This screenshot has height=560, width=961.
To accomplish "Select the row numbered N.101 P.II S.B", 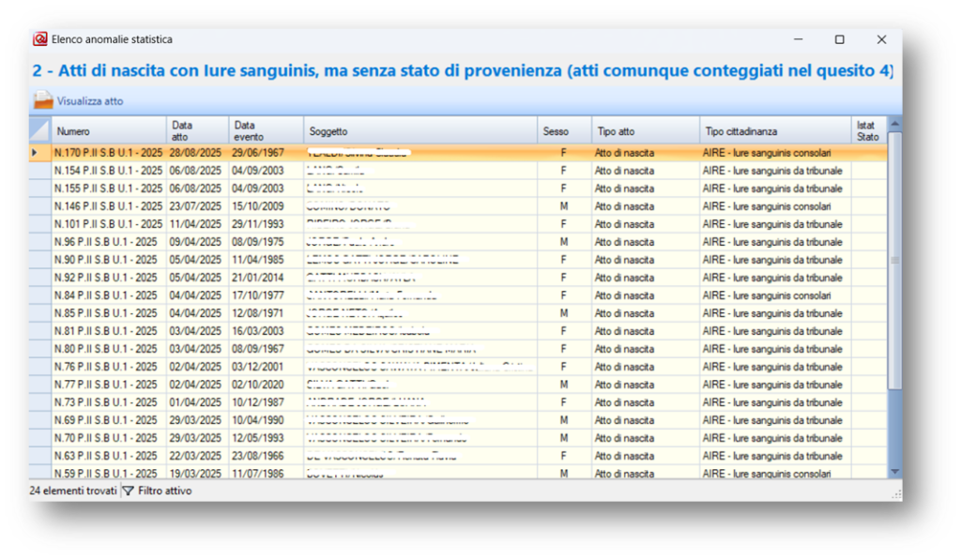I will point(108,224).
